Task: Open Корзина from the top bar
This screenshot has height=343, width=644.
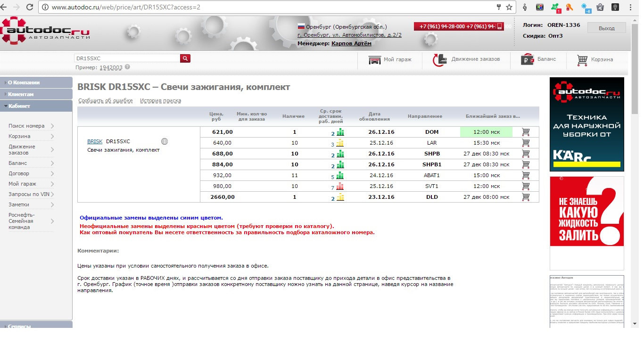Action: pos(595,60)
